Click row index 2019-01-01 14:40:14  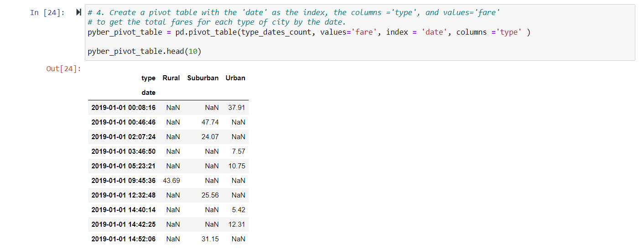(x=124, y=210)
